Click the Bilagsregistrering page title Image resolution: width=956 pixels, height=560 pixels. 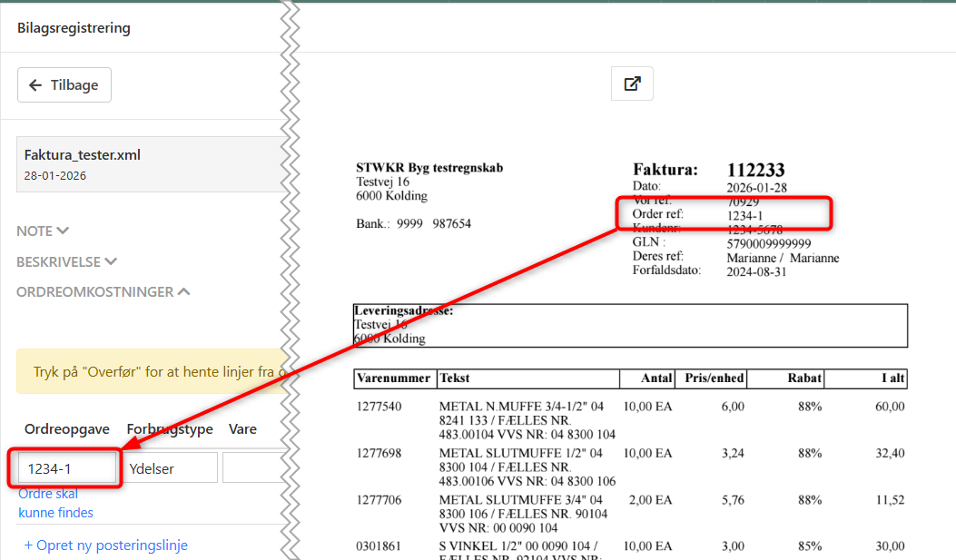(x=74, y=28)
